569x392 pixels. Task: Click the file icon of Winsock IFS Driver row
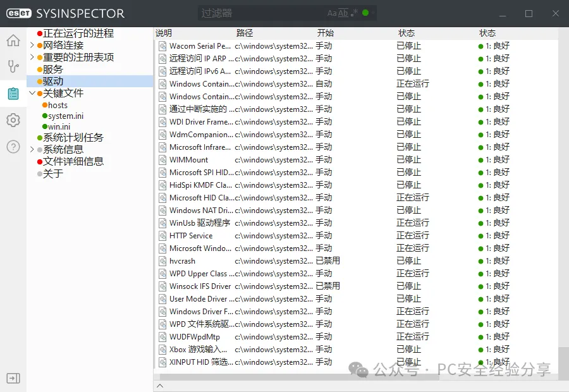[x=162, y=286]
